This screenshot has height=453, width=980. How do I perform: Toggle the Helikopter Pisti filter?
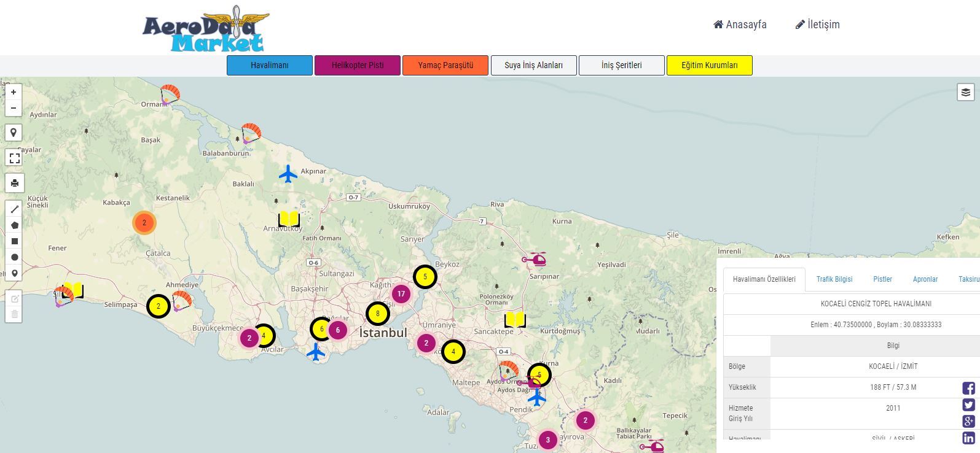click(358, 65)
